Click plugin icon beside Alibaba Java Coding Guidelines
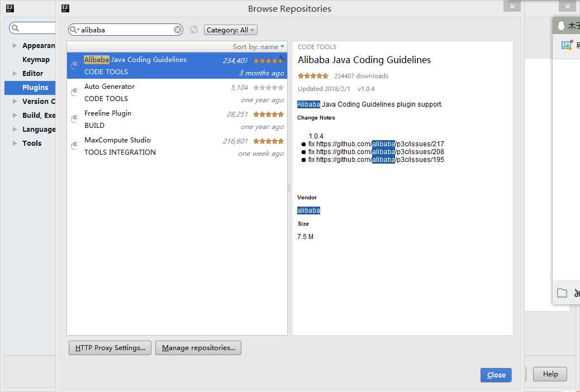 point(75,65)
